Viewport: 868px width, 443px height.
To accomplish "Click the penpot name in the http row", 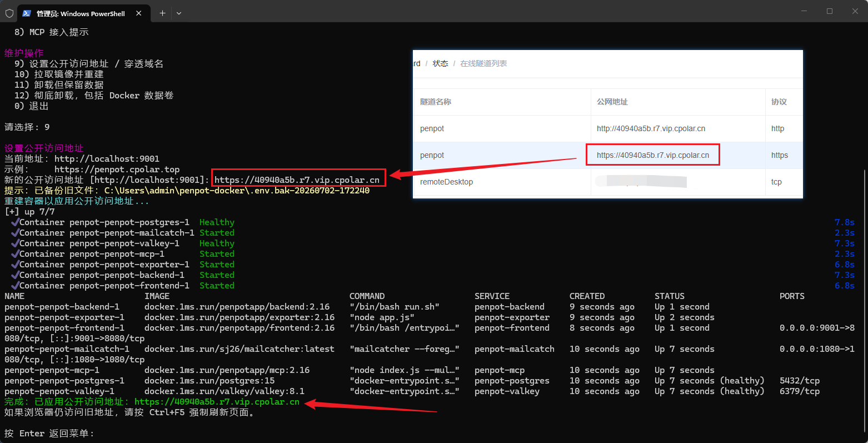I will [x=432, y=128].
